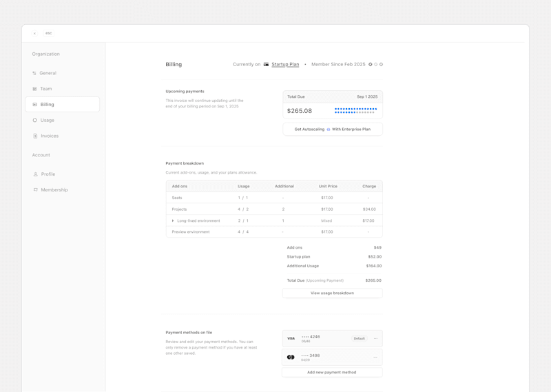
Task: Click the Projects row label
Action: click(179, 209)
